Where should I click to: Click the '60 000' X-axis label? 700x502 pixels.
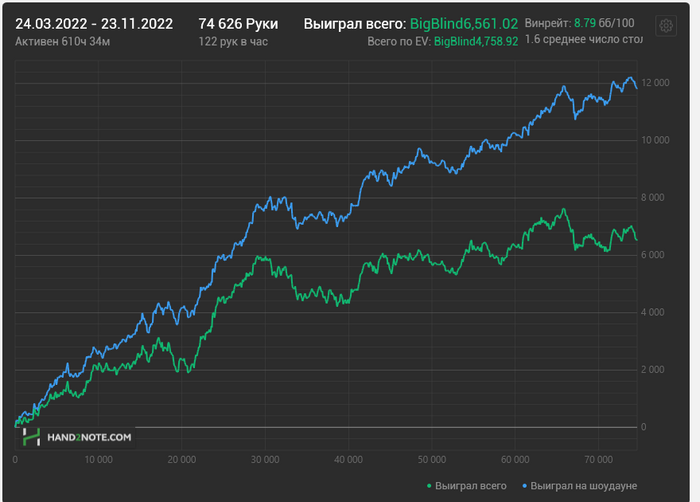tap(515, 460)
